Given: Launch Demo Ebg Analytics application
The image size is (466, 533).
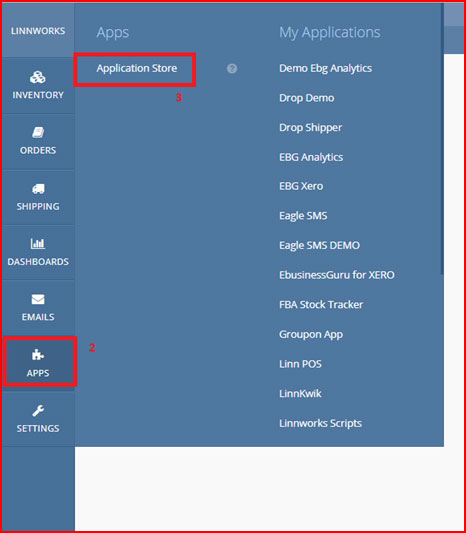Looking at the screenshot, I should 325,68.
